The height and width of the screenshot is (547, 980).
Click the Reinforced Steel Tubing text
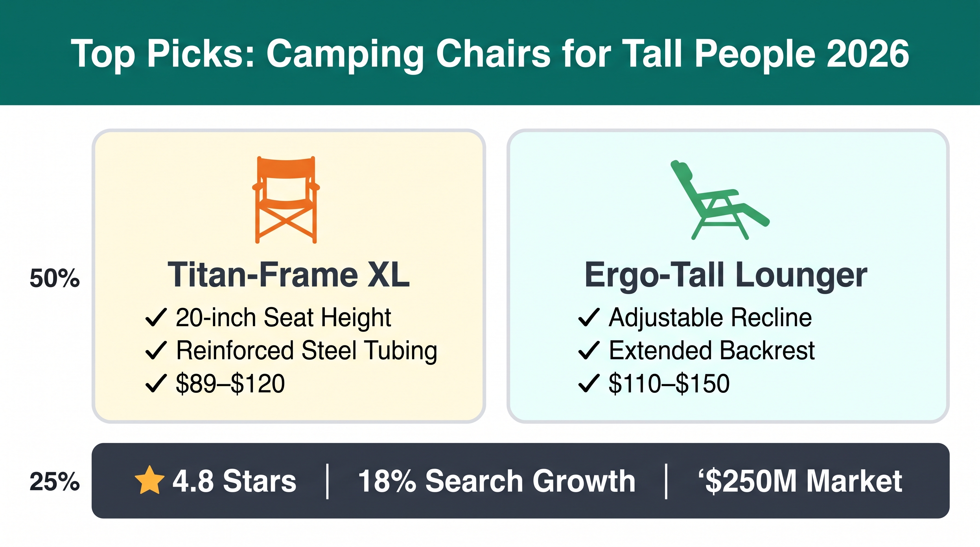coord(307,351)
